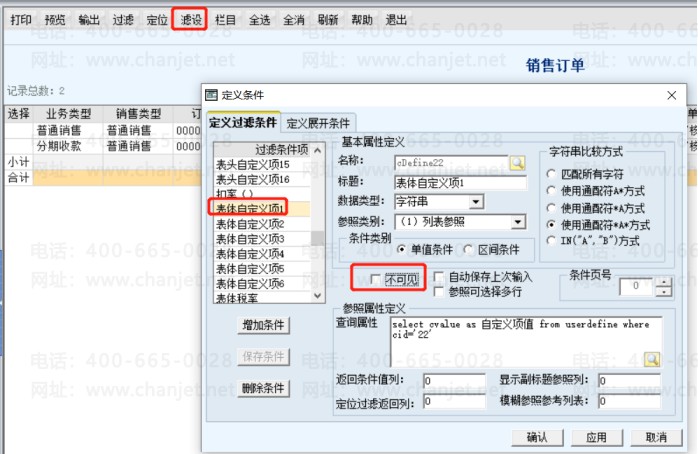Screen dimensions: 698x454
Task: Click into the 名称 field cDefine22
Action: pyautogui.click(x=451, y=163)
